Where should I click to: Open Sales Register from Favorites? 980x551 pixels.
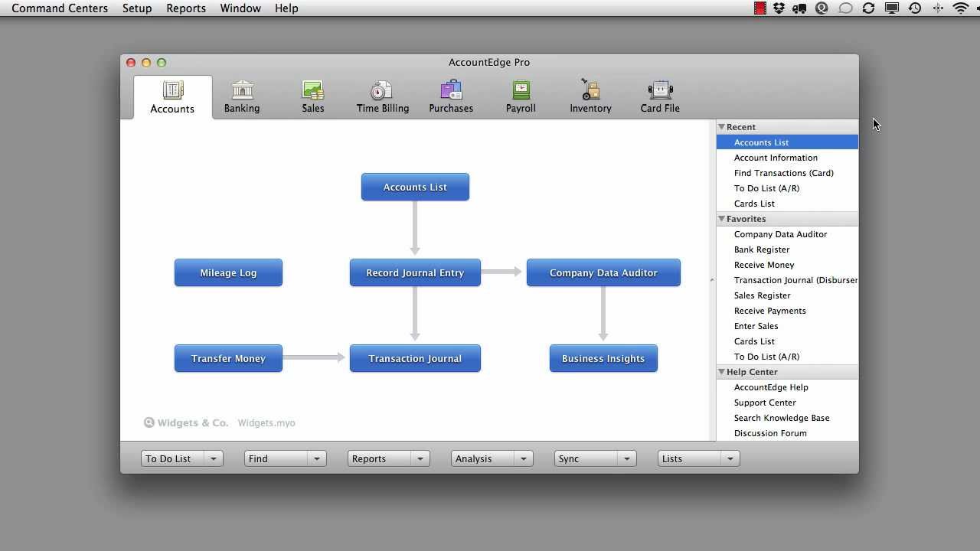click(787, 295)
